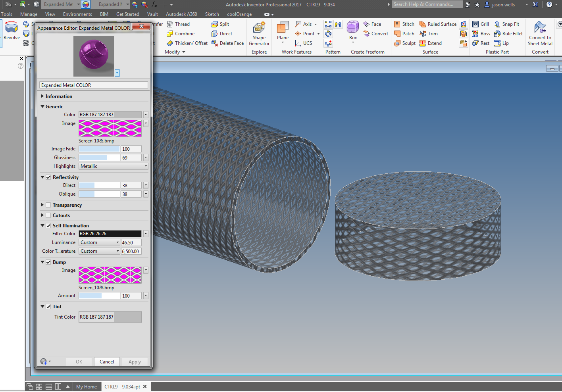Click the Cancel button
Screen dimensions: 562x392
tap(107, 362)
